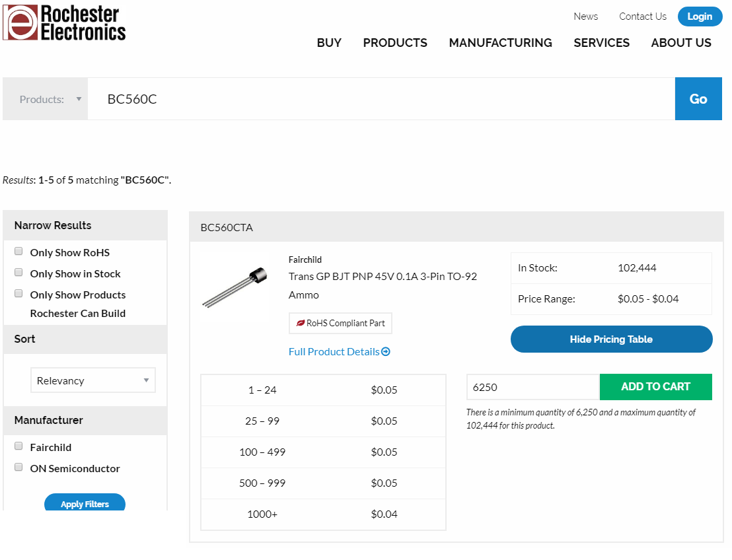The width and height of the screenshot is (732, 560).
Task: Click the Narrow Results panel heading
Action: 53,225
